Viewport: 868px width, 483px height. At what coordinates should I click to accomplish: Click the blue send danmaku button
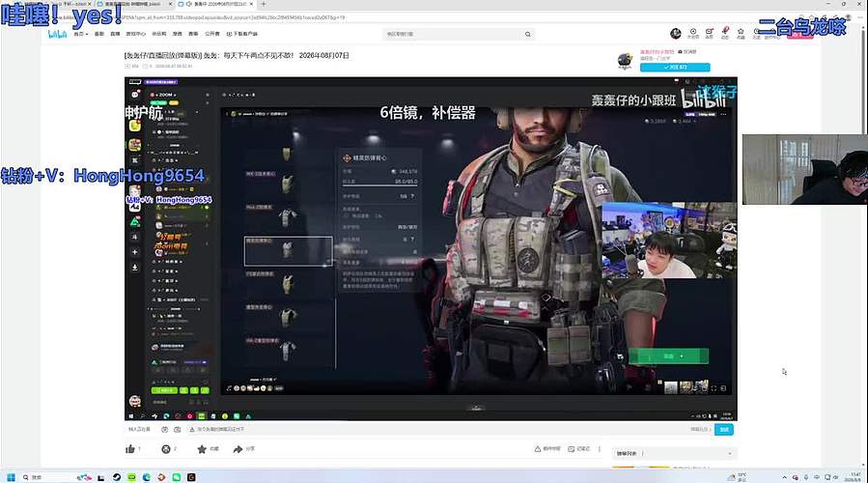point(723,429)
